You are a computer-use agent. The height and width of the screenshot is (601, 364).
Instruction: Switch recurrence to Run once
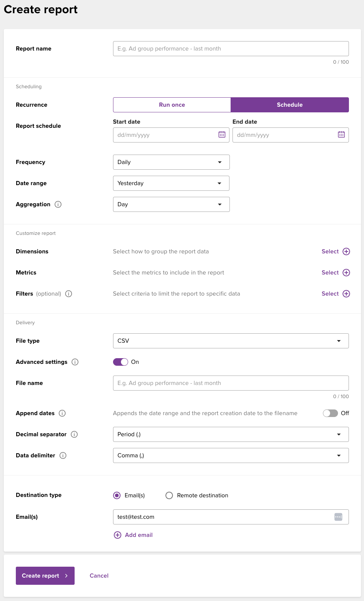tap(172, 105)
